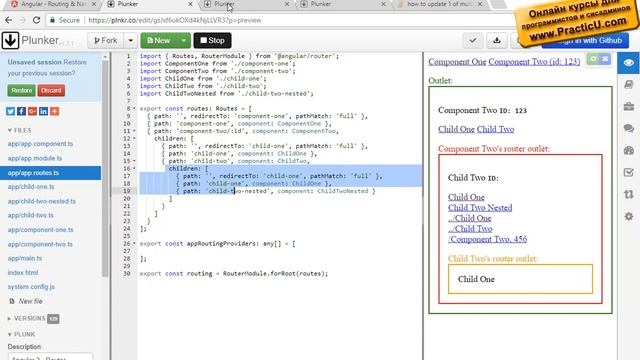Screen dimensions: 640x360
Task: Click Child Two Nested link in preview
Action: (x=480, y=208)
